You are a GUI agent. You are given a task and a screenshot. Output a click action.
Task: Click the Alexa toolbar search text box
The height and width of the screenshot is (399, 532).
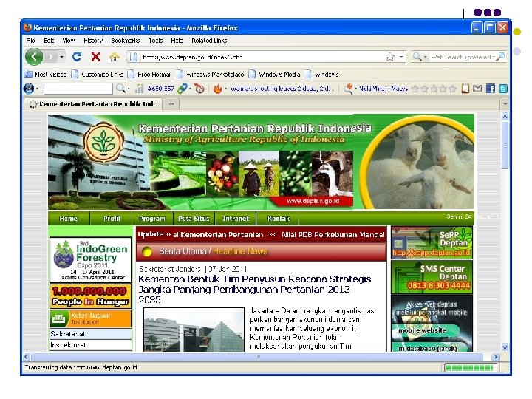pos(78,89)
